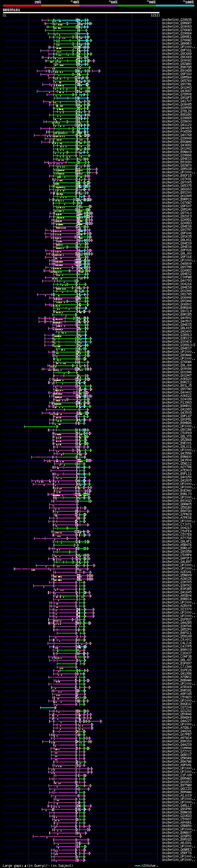
Task: Click the green ~80% identity legend bar
Action: (137, 6)
